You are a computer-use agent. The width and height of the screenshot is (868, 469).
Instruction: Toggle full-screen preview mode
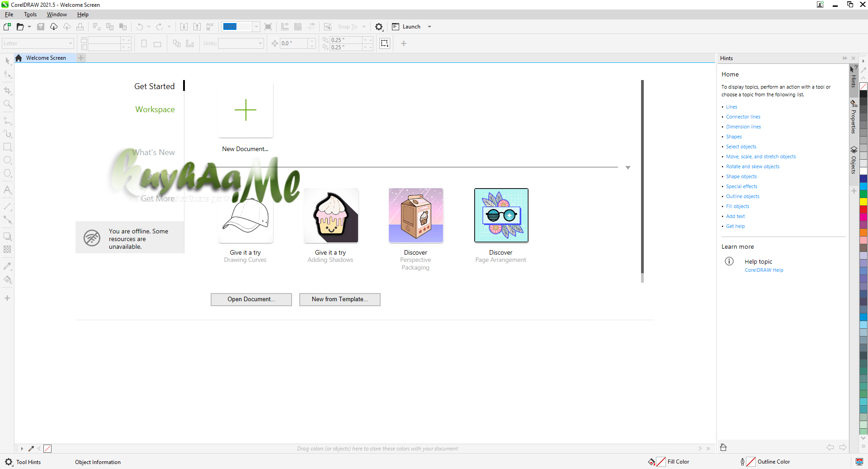[268, 27]
